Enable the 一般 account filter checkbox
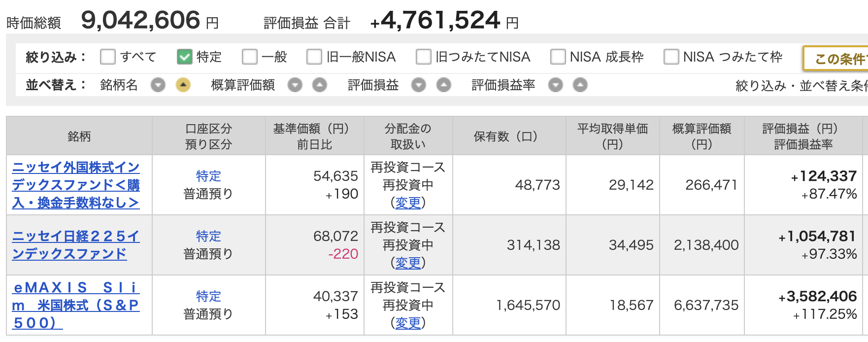868x342 pixels. pos(249,57)
